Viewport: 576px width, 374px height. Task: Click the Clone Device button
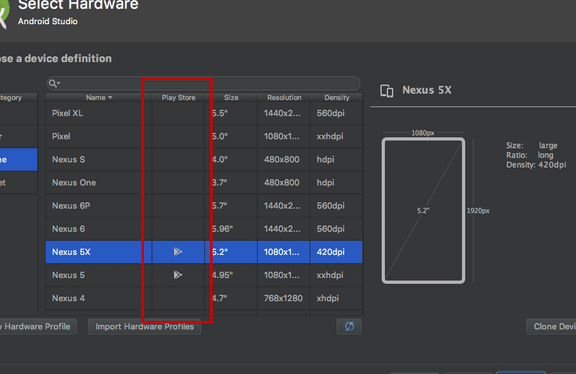pyautogui.click(x=551, y=327)
